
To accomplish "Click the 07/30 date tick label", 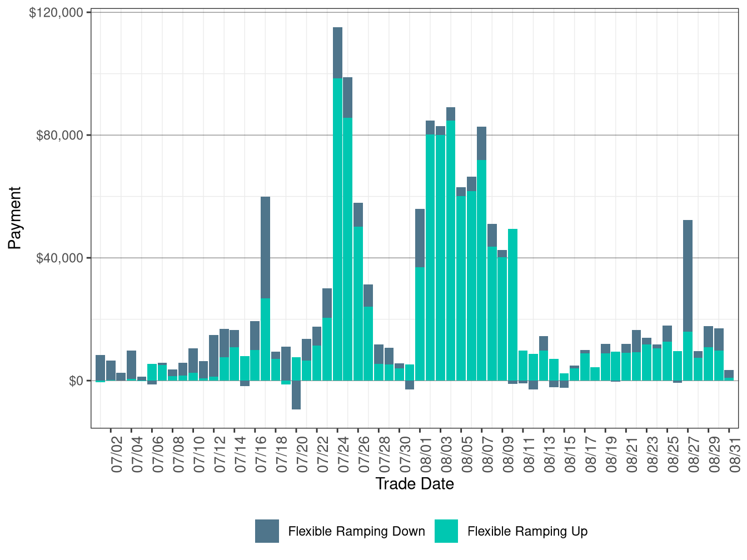I will coord(405,454).
